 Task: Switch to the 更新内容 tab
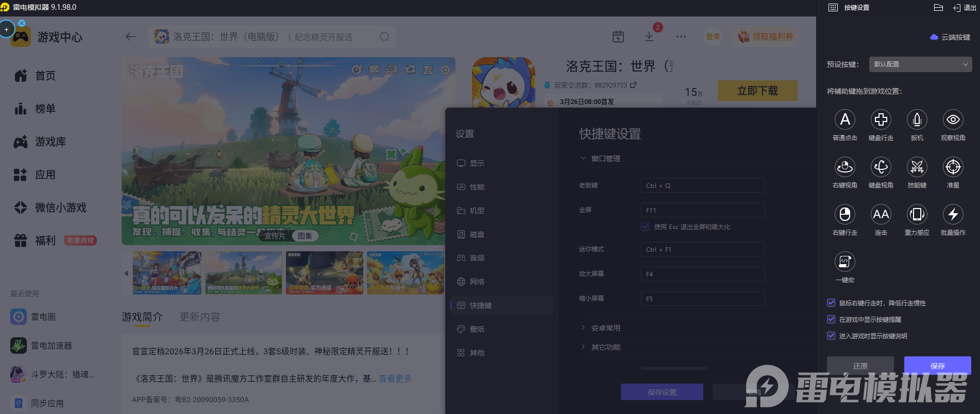click(x=200, y=317)
